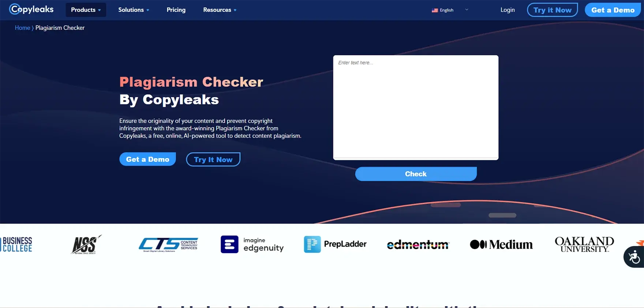Expand the Products dropdown menu
644x308 pixels.
(86, 10)
